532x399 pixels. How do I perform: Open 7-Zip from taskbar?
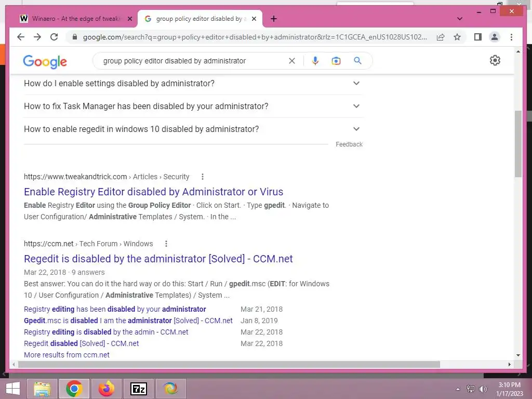click(x=139, y=389)
